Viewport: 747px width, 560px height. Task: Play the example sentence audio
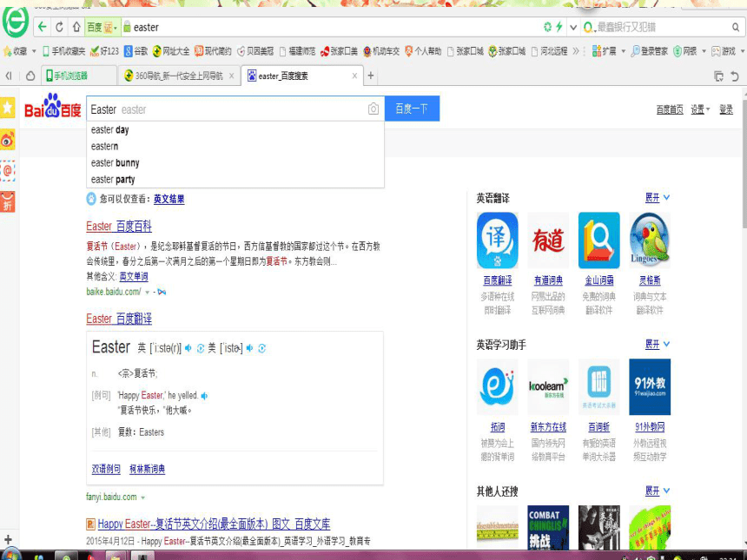click(x=204, y=396)
